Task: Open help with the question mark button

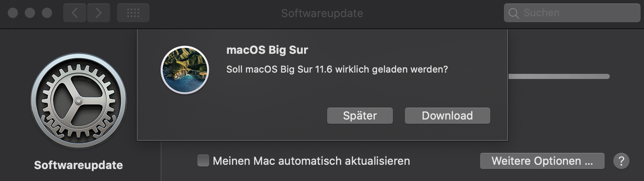Action: tap(621, 161)
